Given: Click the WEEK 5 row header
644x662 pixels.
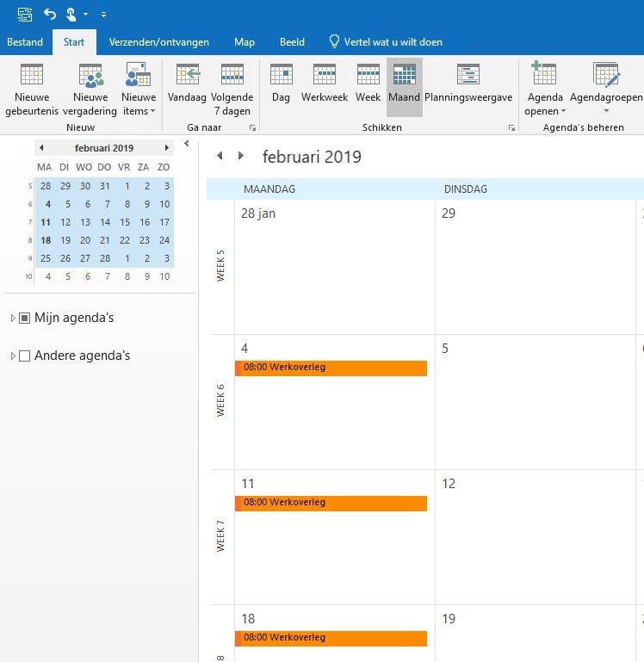Looking at the screenshot, I should pos(220,266).
